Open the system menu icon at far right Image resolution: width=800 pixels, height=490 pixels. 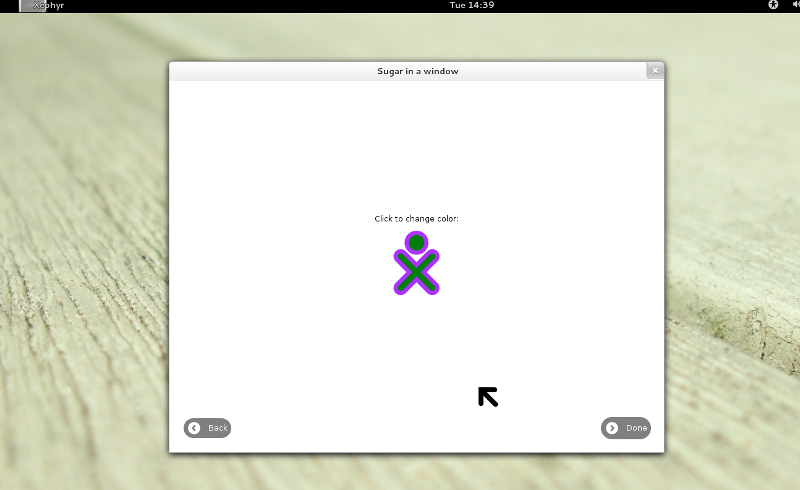point(792,5)
